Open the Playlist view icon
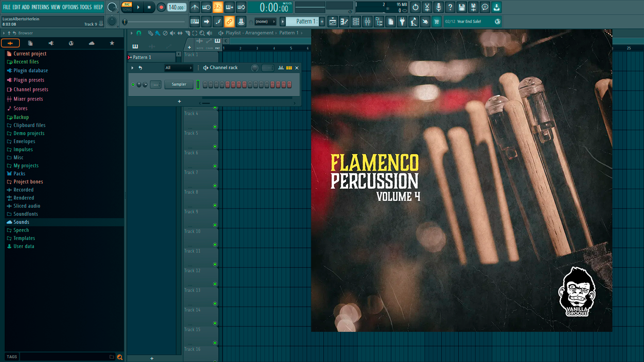Viewport: 644px width, 362px height. tap(333, 21)
